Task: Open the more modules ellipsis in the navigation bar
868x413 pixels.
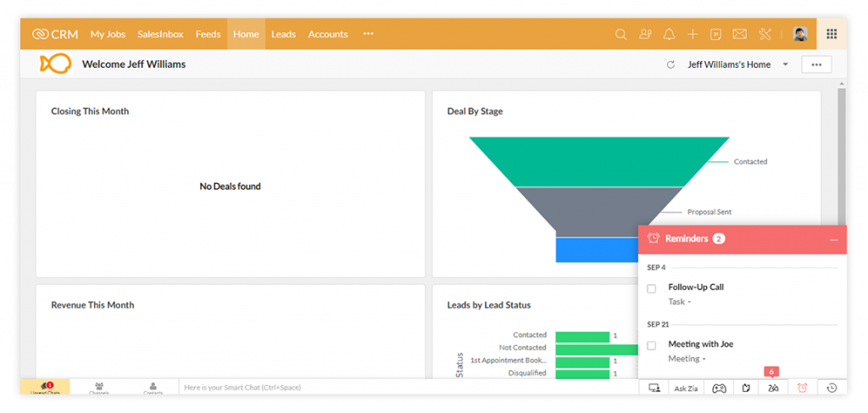Action: (x=368, y=34)
